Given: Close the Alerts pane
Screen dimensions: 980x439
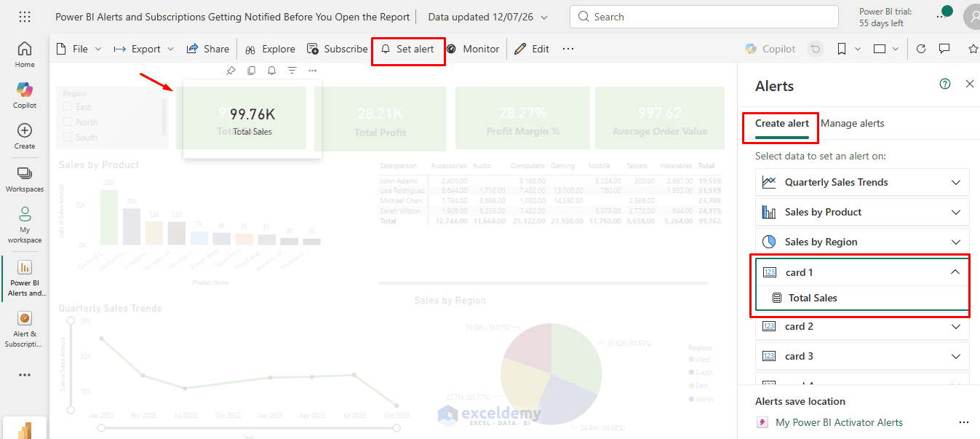Looking at the screenshot, I should click(969, 84).
